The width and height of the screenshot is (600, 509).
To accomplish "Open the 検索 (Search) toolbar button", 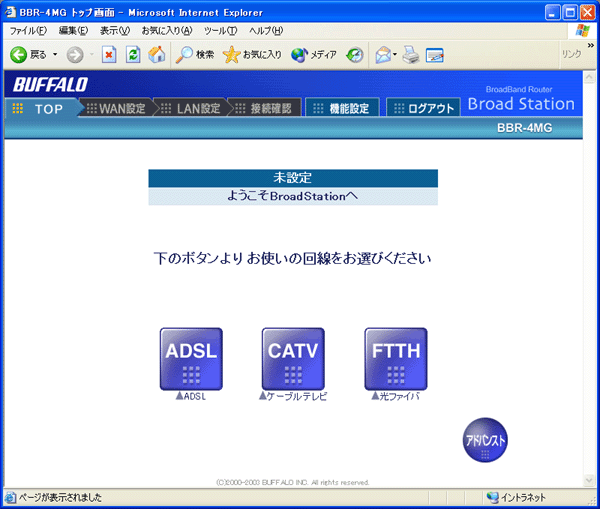I will click(x=195, y=55).
